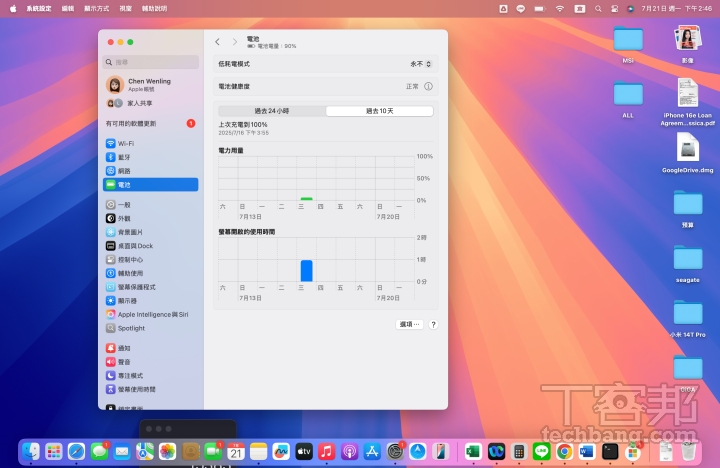Open LINE app in the Dock
Screen dimensions: 720x468
tap(542, 452)
